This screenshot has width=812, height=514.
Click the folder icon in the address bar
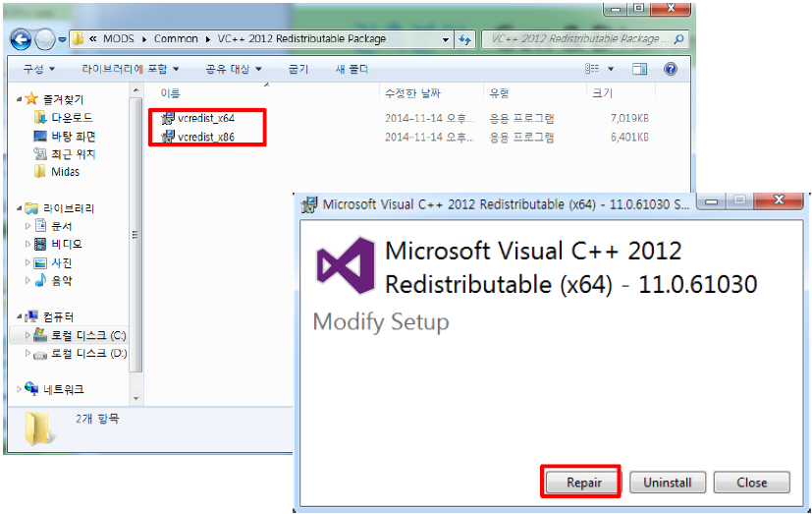79,39
